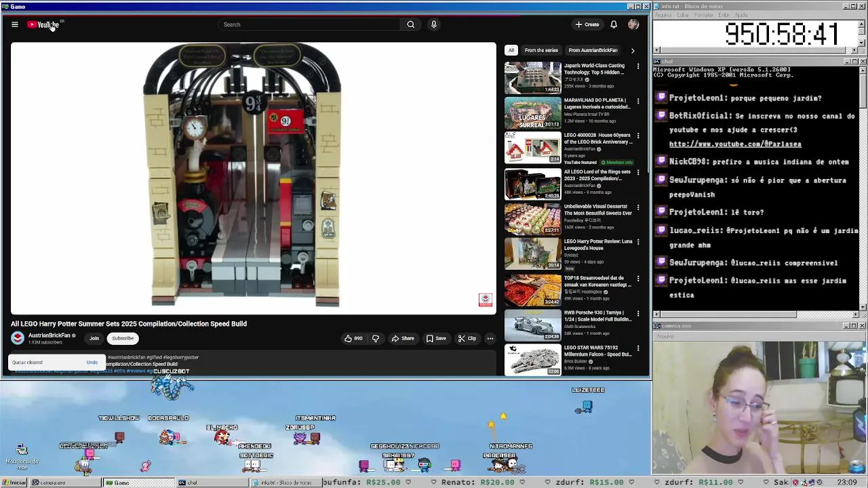Open AustrianBrickFan channel name link
The width and height of the screenshot is (868, 488).
click(x=50, y=335)
